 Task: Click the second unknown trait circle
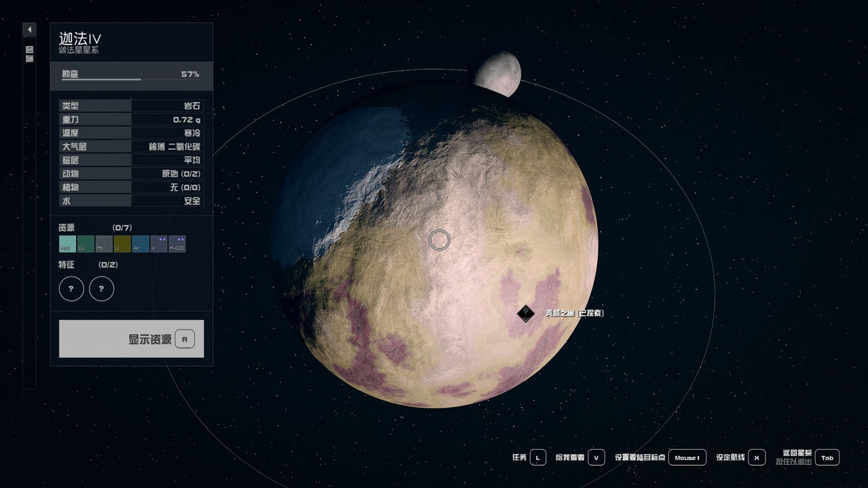(x=101, y=289)
